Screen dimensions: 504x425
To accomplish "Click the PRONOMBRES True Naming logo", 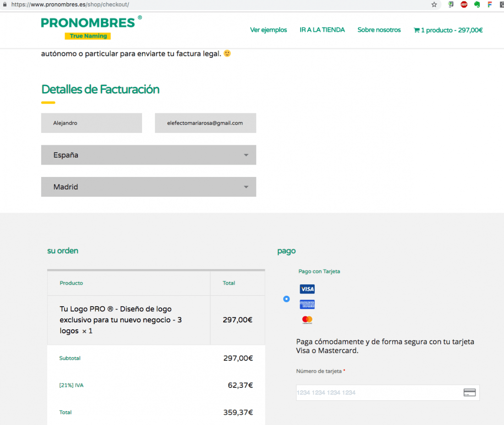I will 91,28.
